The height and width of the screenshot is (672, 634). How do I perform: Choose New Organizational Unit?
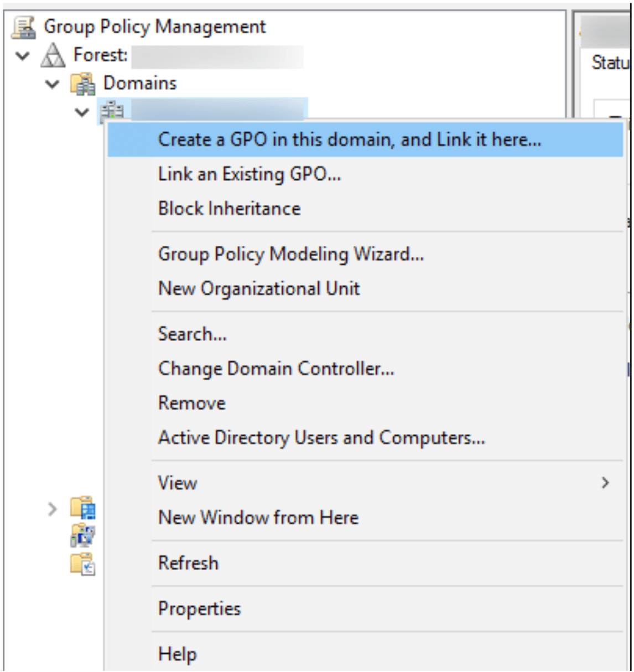pos(365,288)
